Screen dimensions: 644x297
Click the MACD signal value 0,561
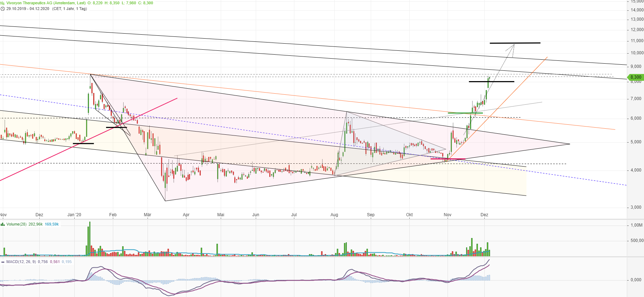pyautogui.click(x=55, y=262)
